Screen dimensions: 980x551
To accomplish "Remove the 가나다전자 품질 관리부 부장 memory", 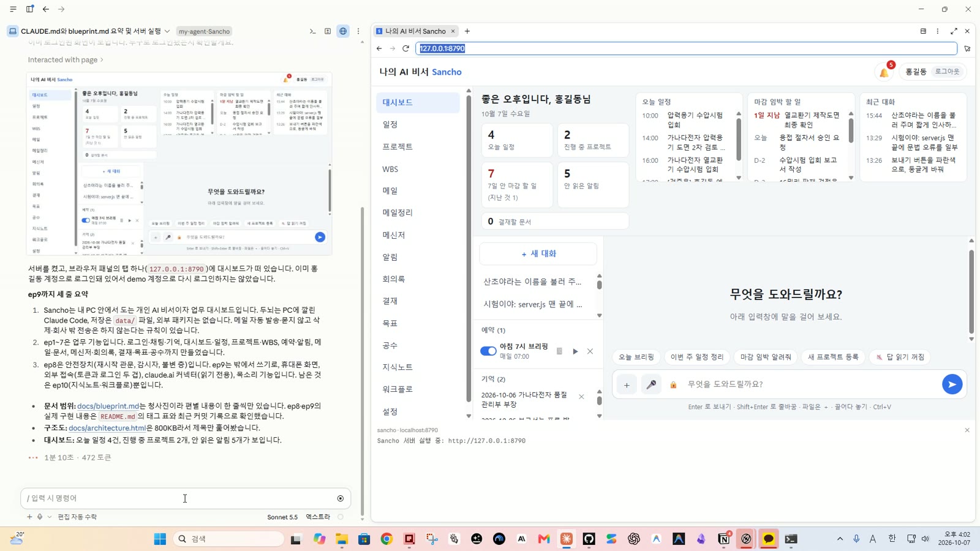I will point(581,397).
